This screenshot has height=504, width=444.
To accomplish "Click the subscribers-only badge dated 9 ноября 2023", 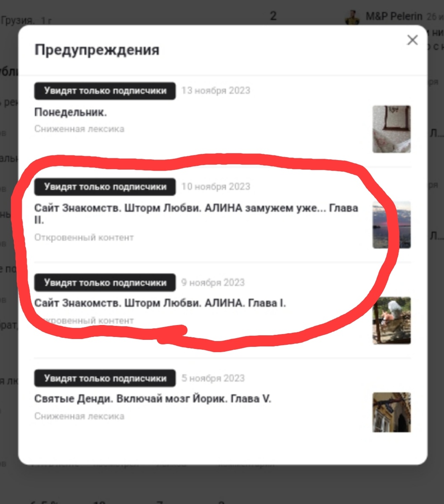I will (x=105, y=283).
